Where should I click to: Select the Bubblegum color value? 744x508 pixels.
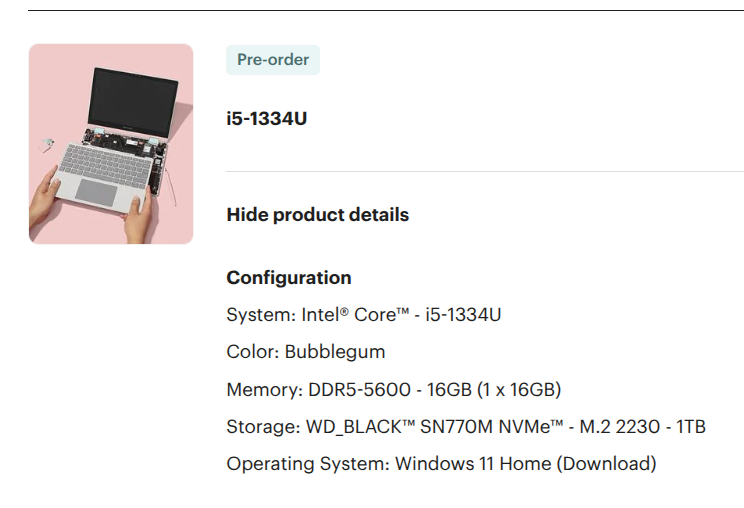335,353
